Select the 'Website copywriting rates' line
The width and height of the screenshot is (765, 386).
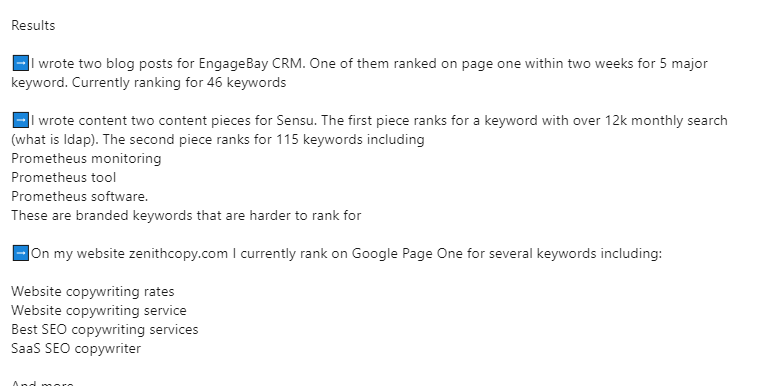[x=93, y=292]
